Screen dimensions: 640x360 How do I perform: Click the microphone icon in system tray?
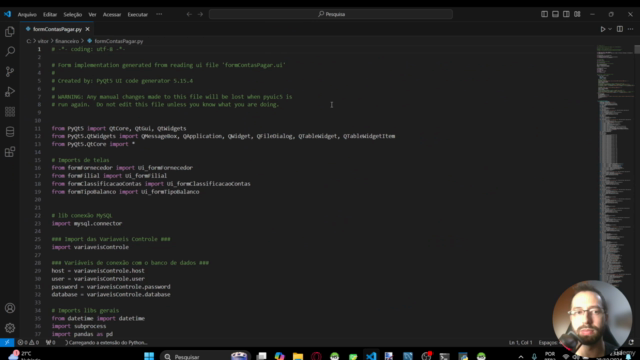(534, 356)
